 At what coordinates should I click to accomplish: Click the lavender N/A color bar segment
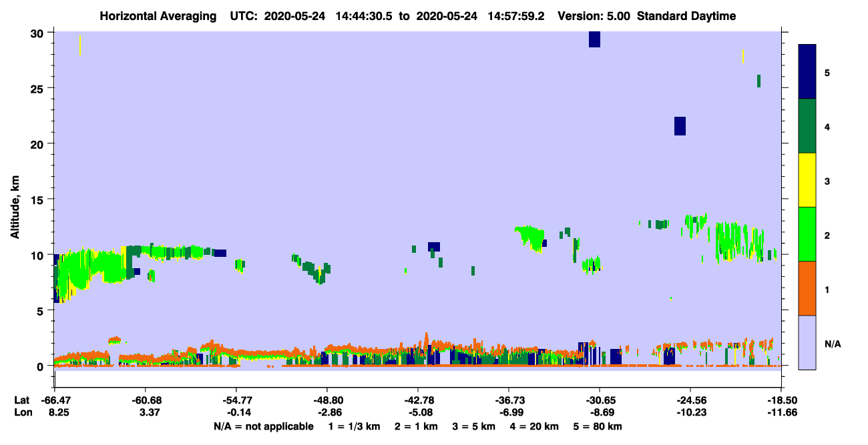[x=807, y=342]
